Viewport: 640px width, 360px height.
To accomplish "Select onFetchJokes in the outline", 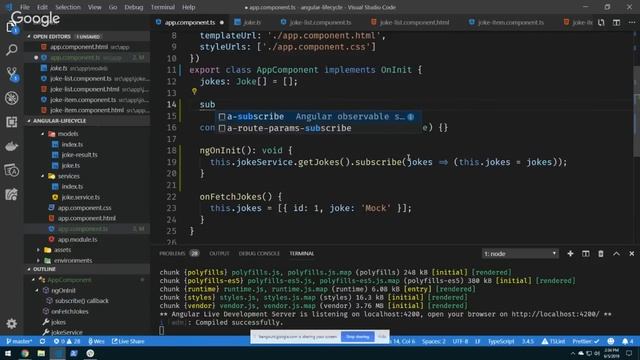I will [70, 311].
